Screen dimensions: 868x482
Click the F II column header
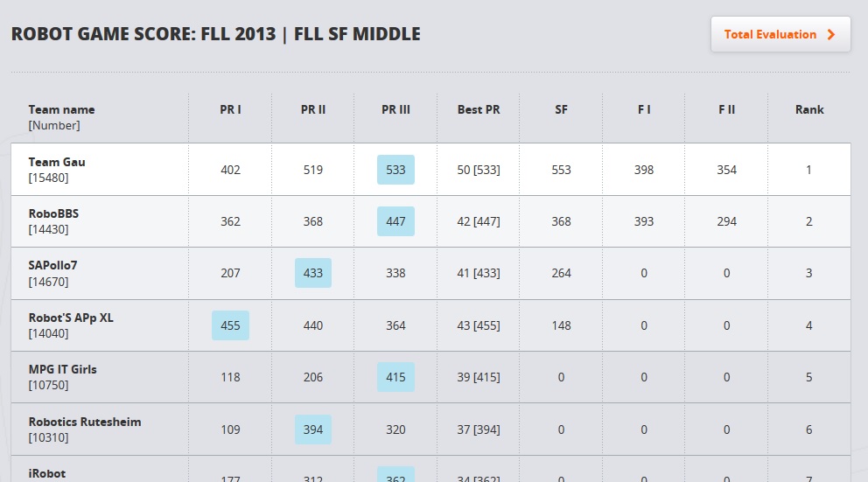tap(726, 109)
